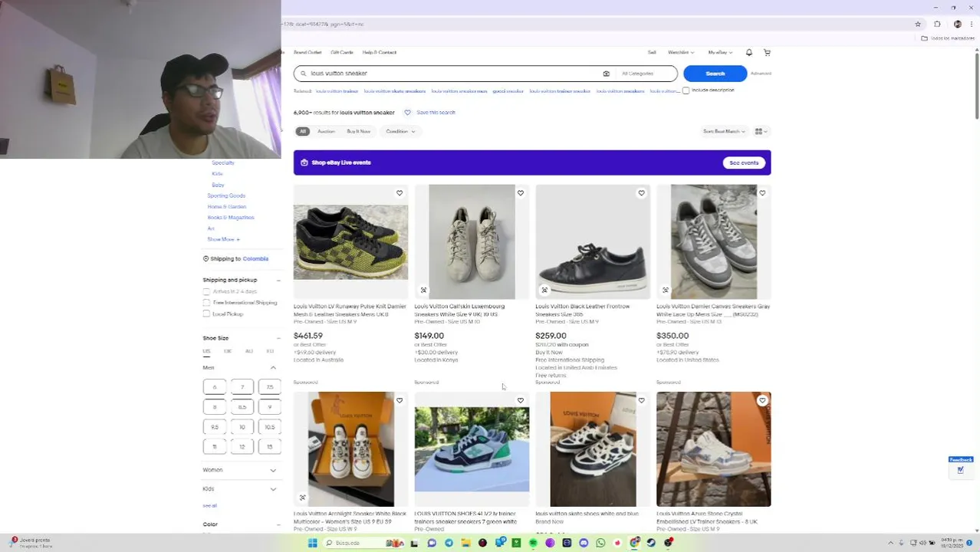Expand the Kids shoe size section
Viewport: 980px width, 552px height.
coord(272,488)
